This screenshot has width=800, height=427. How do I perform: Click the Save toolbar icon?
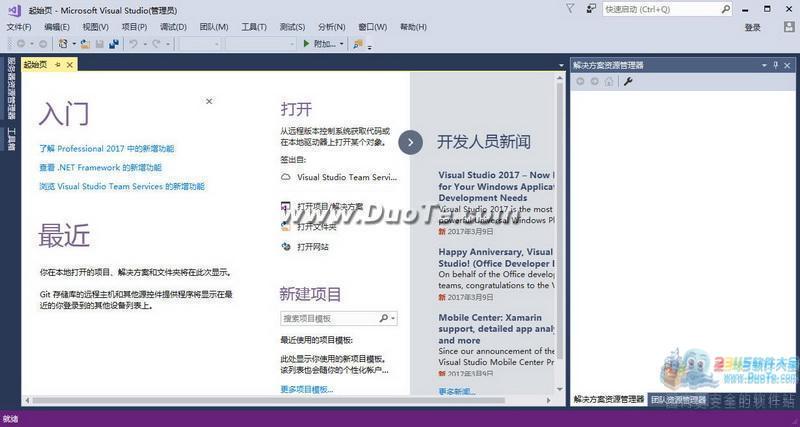100,44
